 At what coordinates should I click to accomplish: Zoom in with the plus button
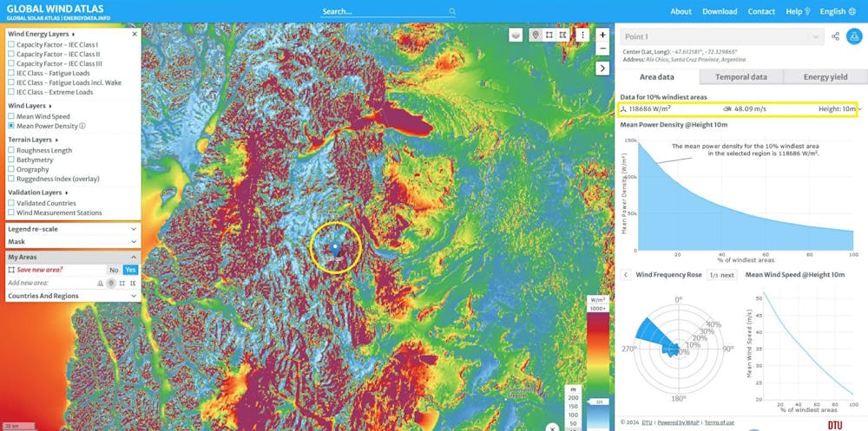(603, 35)
